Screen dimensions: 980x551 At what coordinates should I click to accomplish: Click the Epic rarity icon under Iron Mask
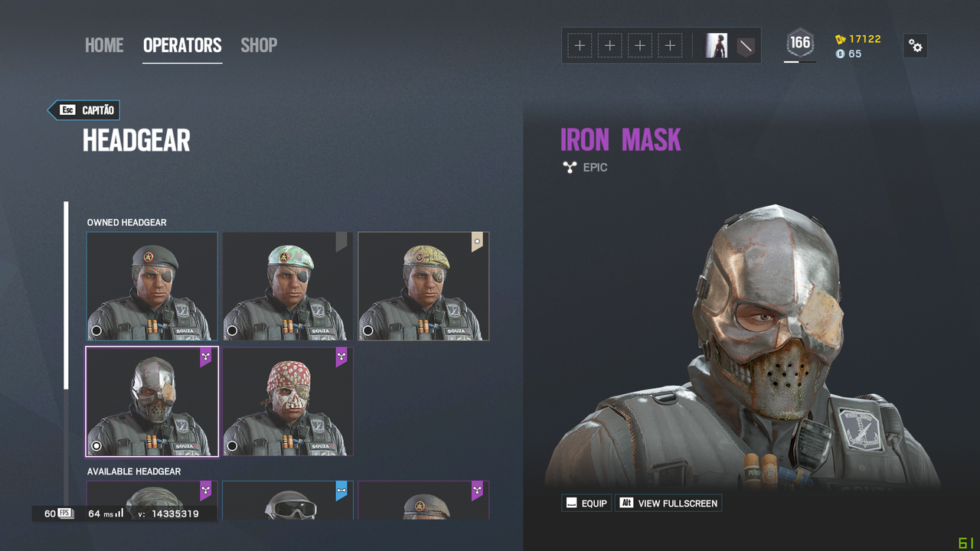pos(569,167)
